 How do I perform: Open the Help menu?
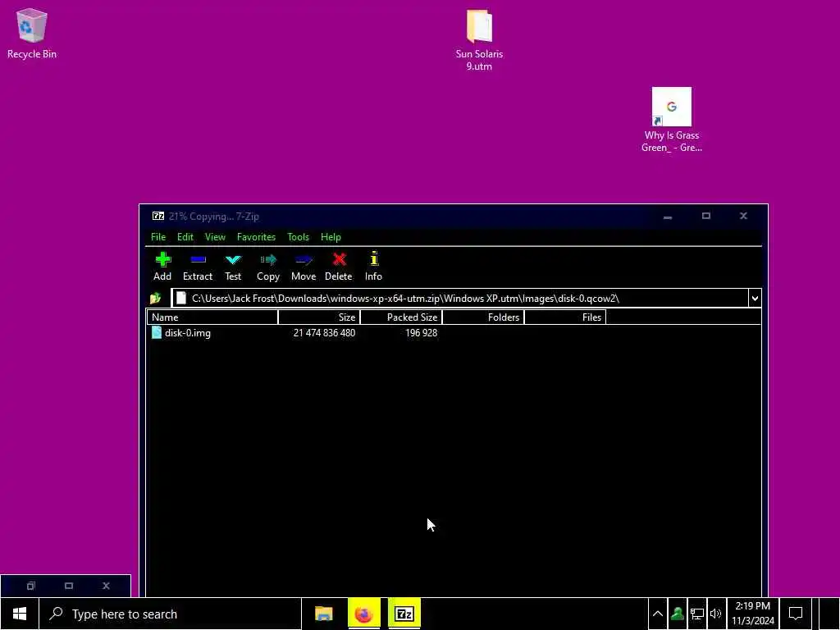pos(331,237)
